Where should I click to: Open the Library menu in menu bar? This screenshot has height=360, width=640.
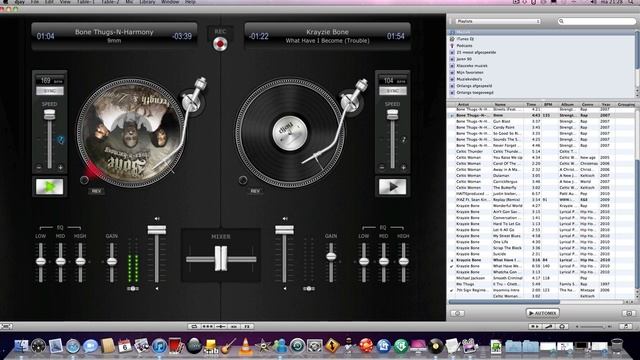(147, 2)
